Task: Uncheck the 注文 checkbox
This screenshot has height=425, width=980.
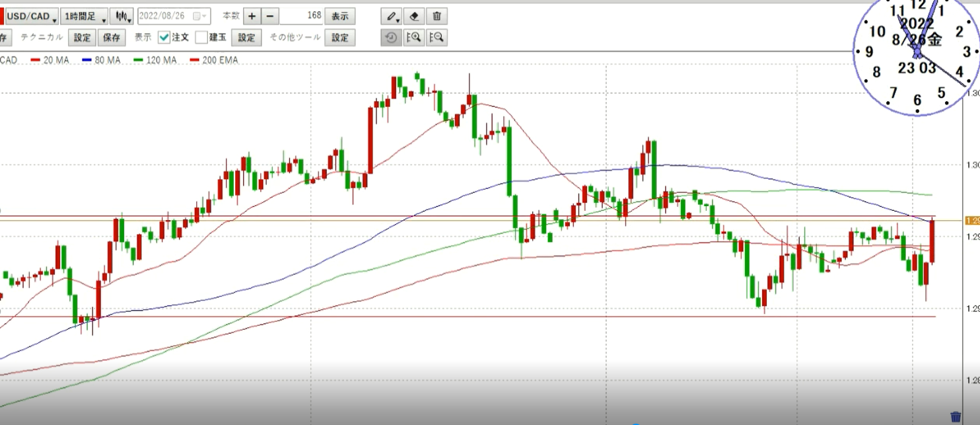Action: tap(164, 38)
